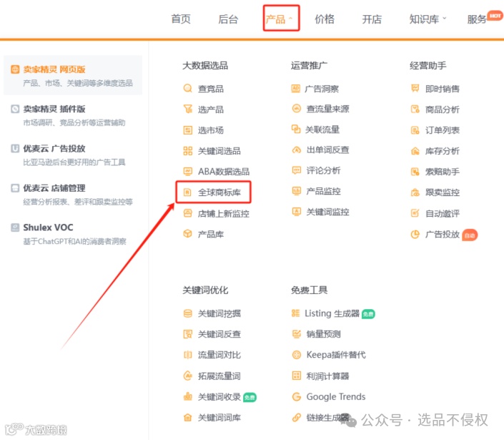Image resolution: width=504 pixels, height=440 pixels.
Task: Open the Keepa插件替代 link
Action: pyautogui.click(x=336, y=355)
